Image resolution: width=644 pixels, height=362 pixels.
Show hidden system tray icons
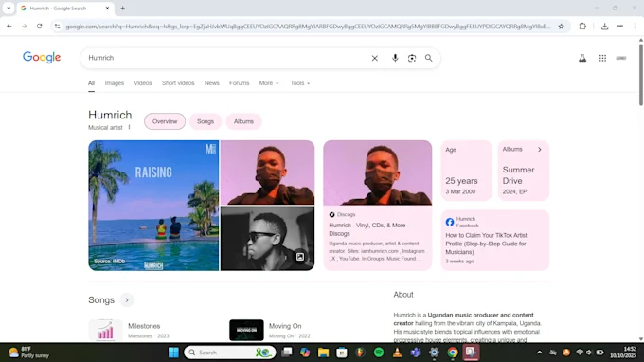pyautogui.click(x=539, y=353)
